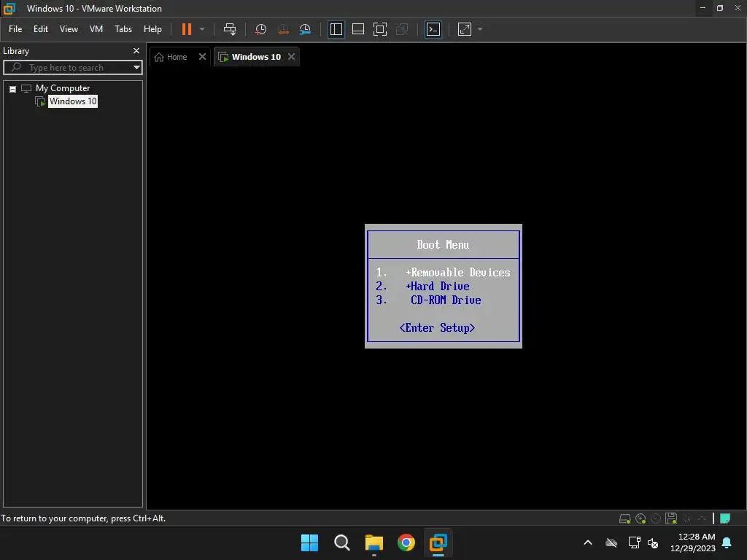Open the Windows Start menu
The height and width of the screenshot is (560, 747).
pyautogui.click(x=309, y=542)
